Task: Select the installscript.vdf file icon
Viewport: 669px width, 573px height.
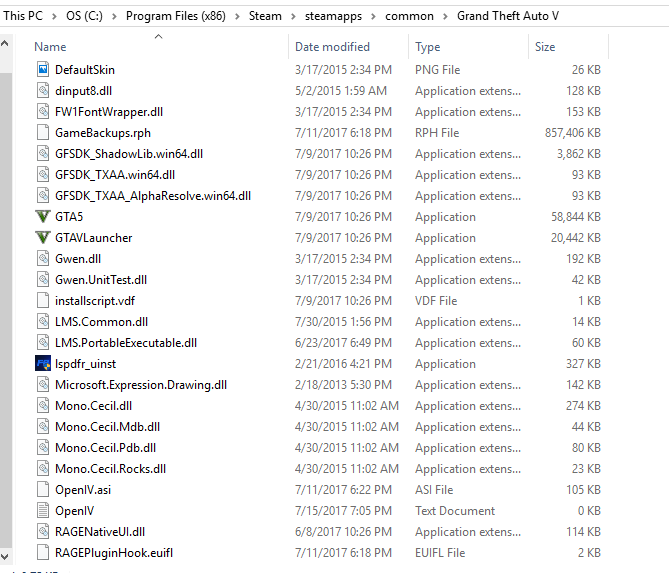Action: coord(43,300)
